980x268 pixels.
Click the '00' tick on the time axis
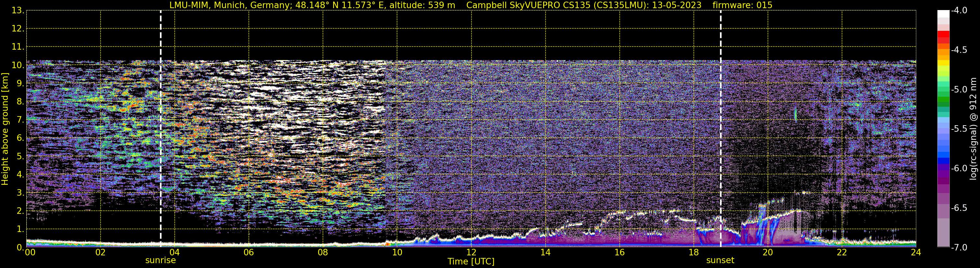click(x=30, y=252)
